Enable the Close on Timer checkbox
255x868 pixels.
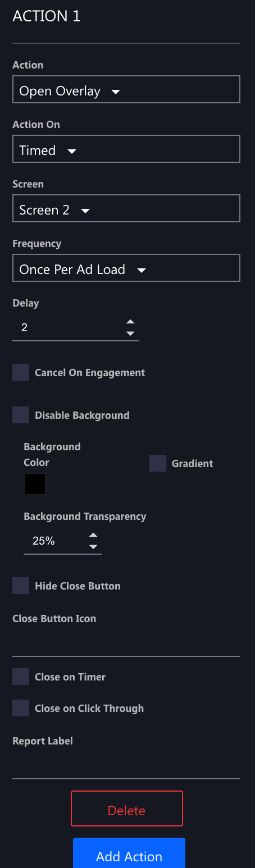pyautogui.click(x=21, y=677)
